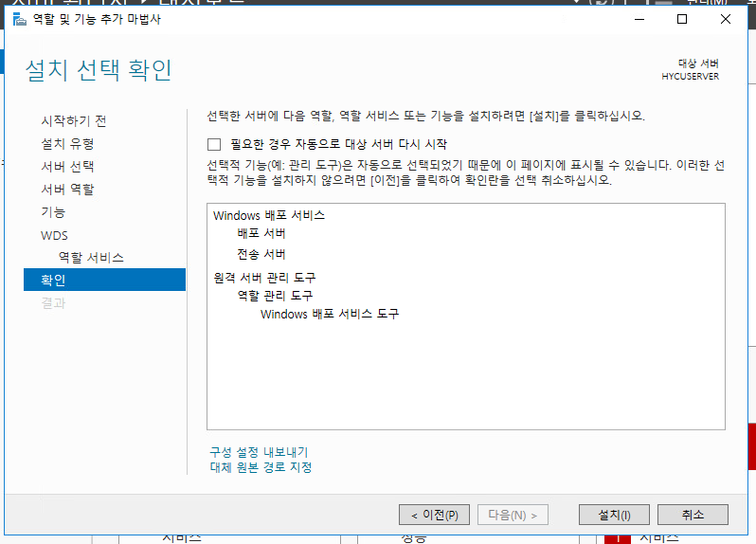Viewport: 756px width, 544px height.
Task: Select 'Windows 배포 서비스 도구' entry
Action: point(330,314)
